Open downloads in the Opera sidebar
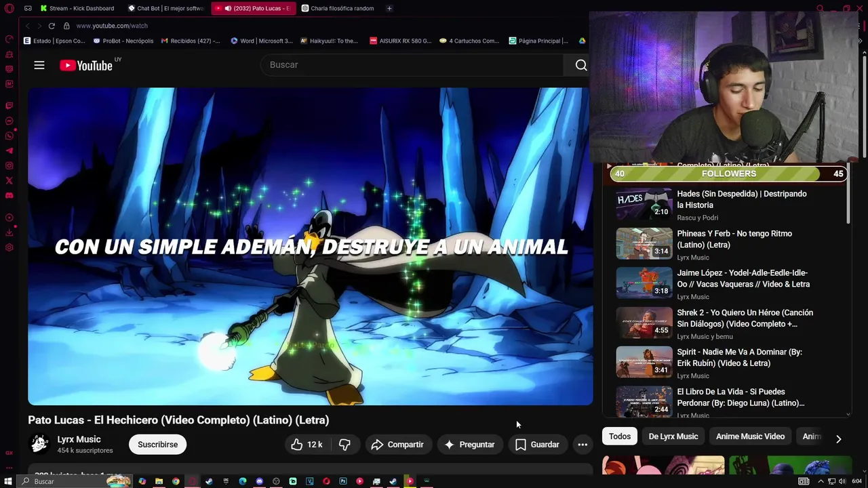The width and height of the screenshot is (868, 488). tap(9, 232)
